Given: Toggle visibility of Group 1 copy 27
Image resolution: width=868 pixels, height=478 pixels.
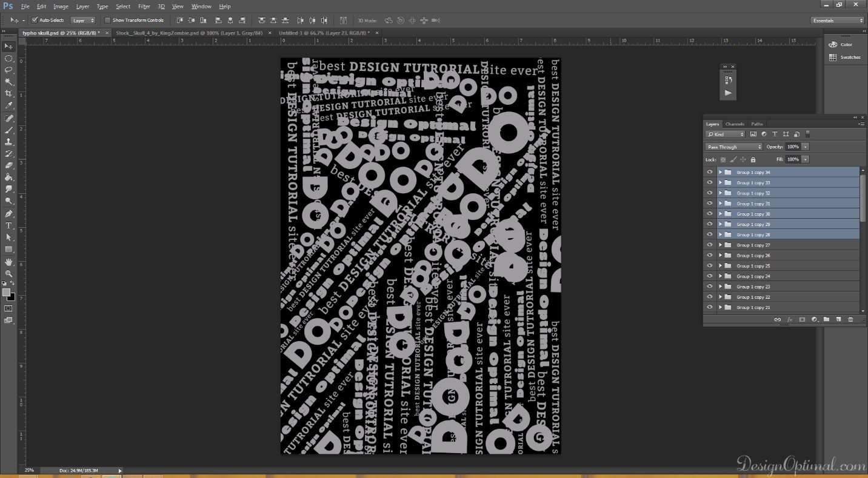Looking at the screenshot, I should [710, 245].
